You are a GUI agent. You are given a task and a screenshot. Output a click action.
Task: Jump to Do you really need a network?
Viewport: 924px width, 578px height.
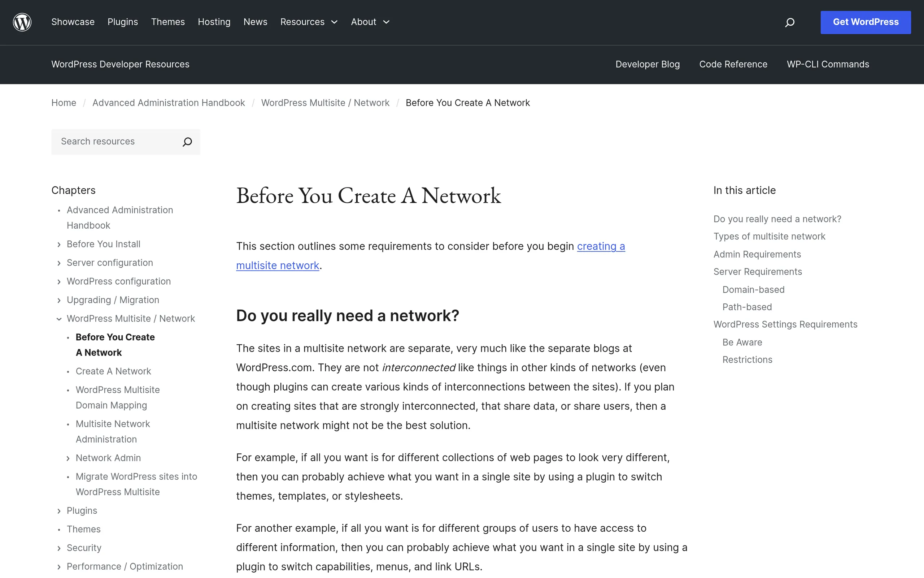pos(777,219)
